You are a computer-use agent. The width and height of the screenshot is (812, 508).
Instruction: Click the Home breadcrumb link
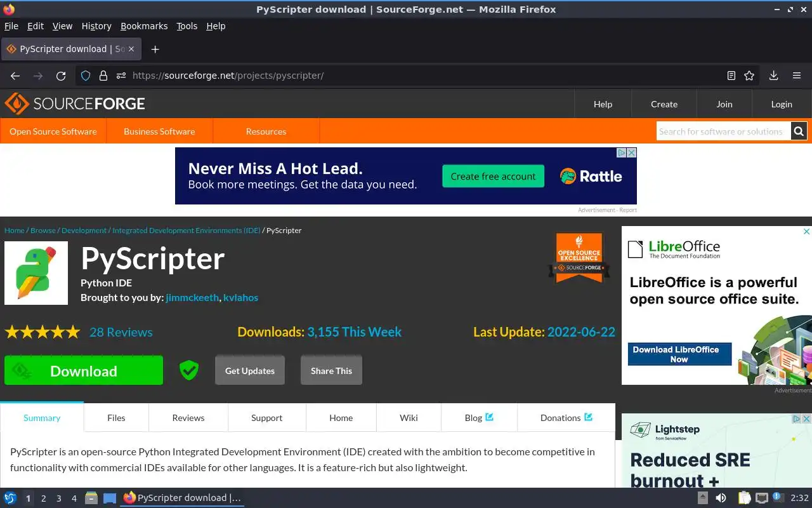15,231
